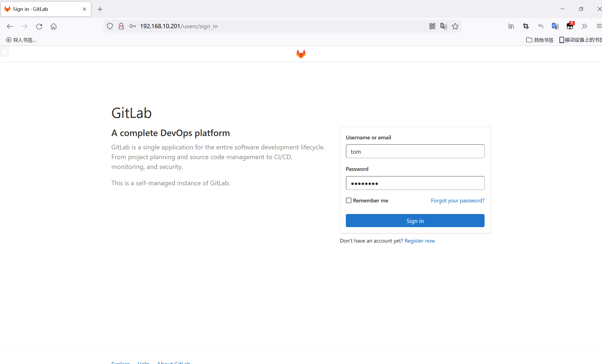Click the screenshot crop icon
This screenshot has width=602, height=364.
[x=526, y=26]
